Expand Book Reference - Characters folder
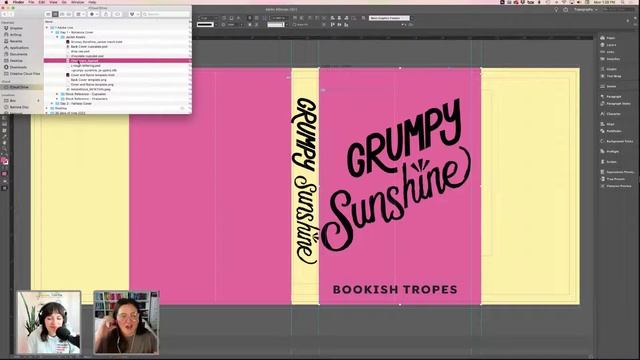This screenshot has height=360, width=640. [x=58, y=99]
